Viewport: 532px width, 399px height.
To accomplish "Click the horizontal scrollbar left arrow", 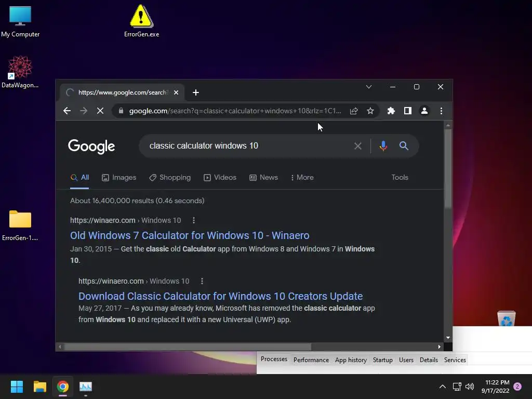I will (60, 347).
